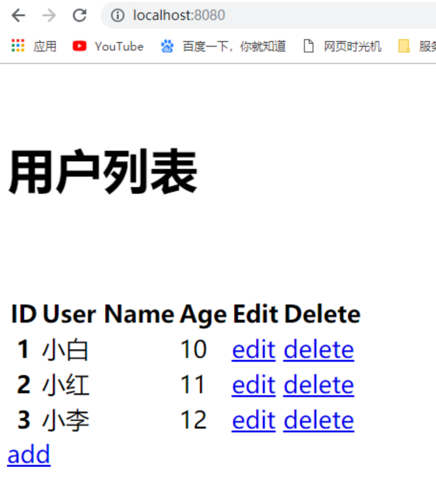436x504 pixels.
Task: View site info icon in address bar
Action: click(117, 15)
